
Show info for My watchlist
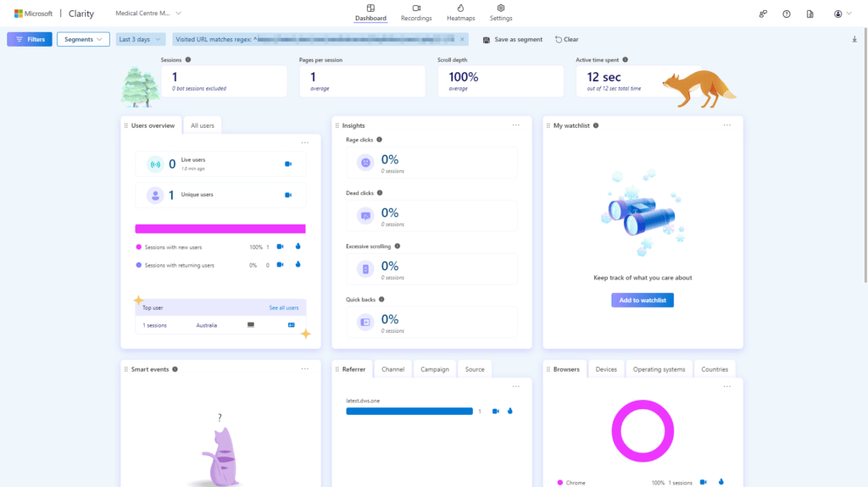(596, 125)
